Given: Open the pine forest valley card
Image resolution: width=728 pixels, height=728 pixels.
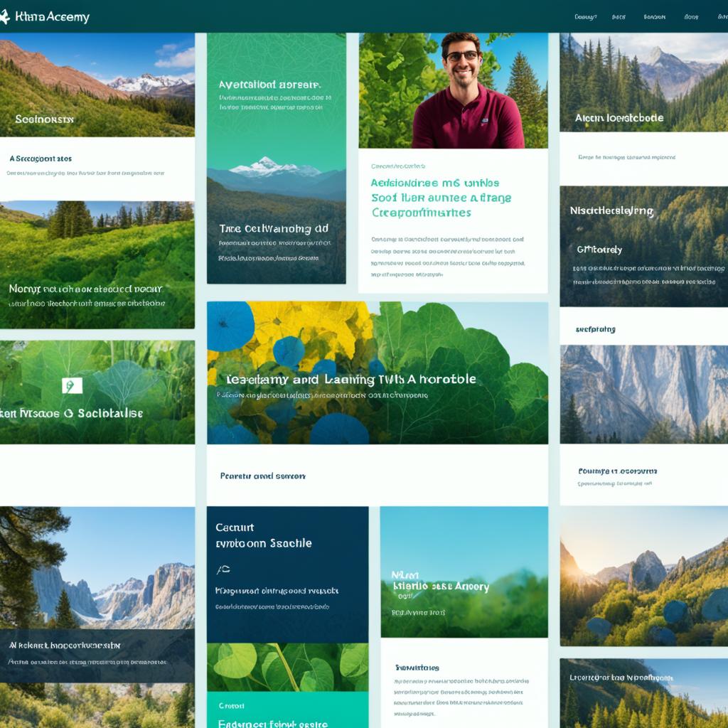Looking at the screenshot, I should 644,82.
